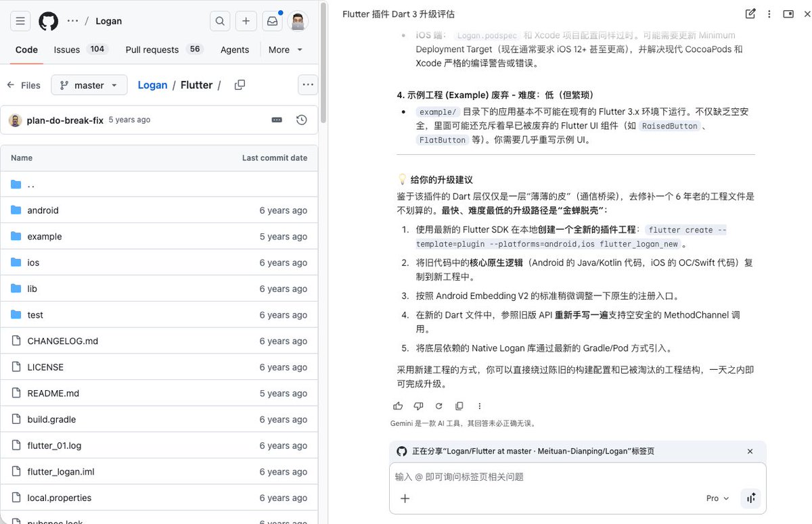Navigate to Logan in the path breadcrumb
The width and height of the screenshot is (812, 524).
[x=152, y=85]
